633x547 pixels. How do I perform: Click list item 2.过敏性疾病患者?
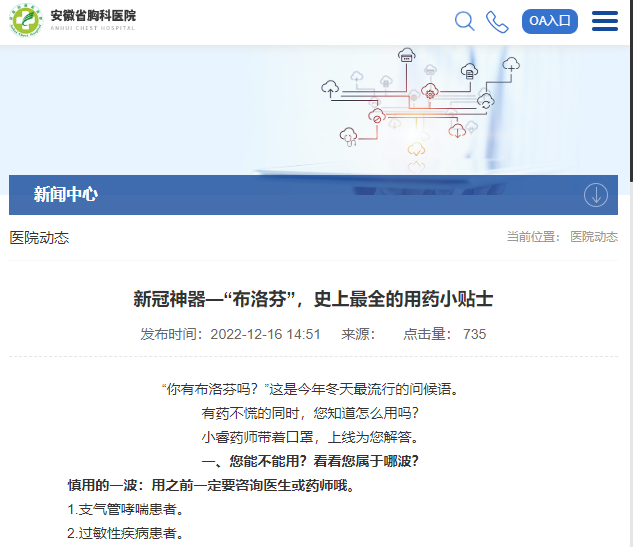pos(126,533)
